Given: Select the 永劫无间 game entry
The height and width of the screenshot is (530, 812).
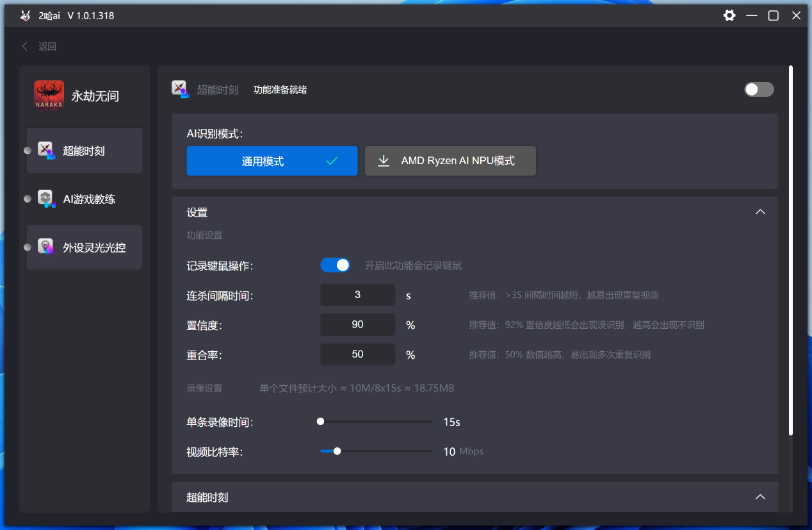Looking at the screenshot, I should (84, 95).
